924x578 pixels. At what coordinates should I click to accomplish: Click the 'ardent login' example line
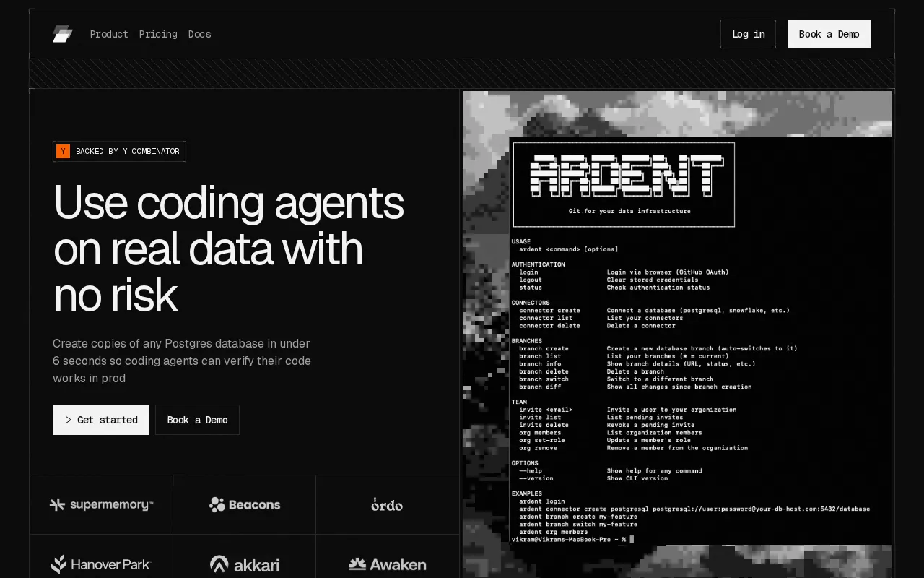542,501
